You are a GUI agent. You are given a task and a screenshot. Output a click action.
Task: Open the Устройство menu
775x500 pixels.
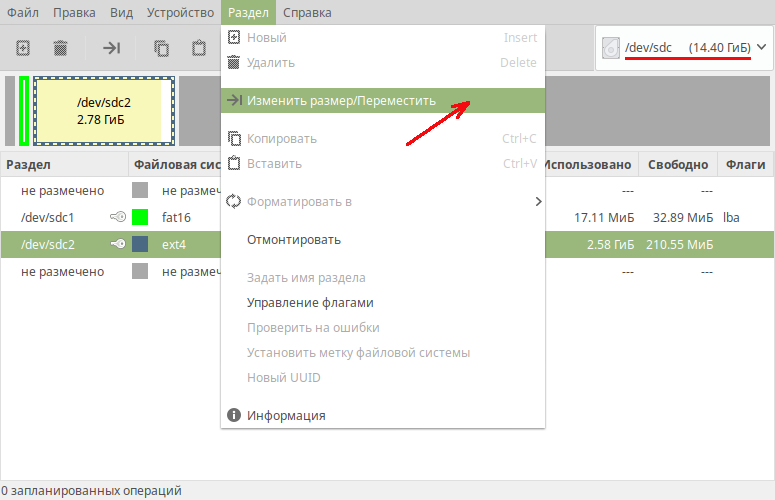[180, 12]
